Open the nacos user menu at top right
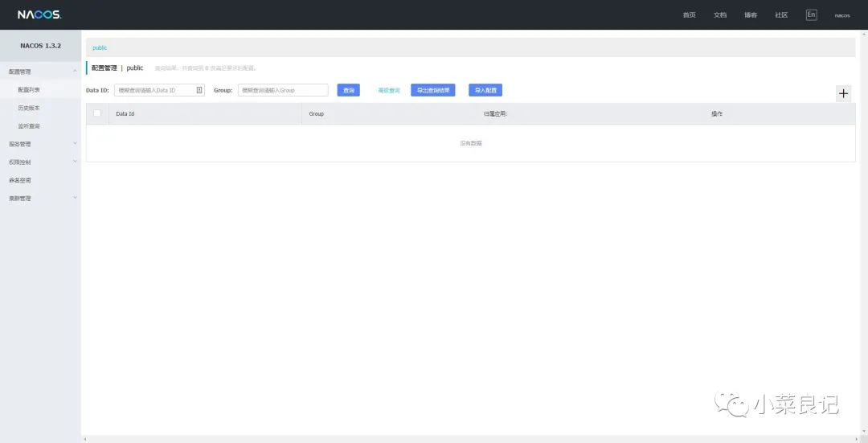Viewport: 868px width, 443px height. [x=842, y=15]
